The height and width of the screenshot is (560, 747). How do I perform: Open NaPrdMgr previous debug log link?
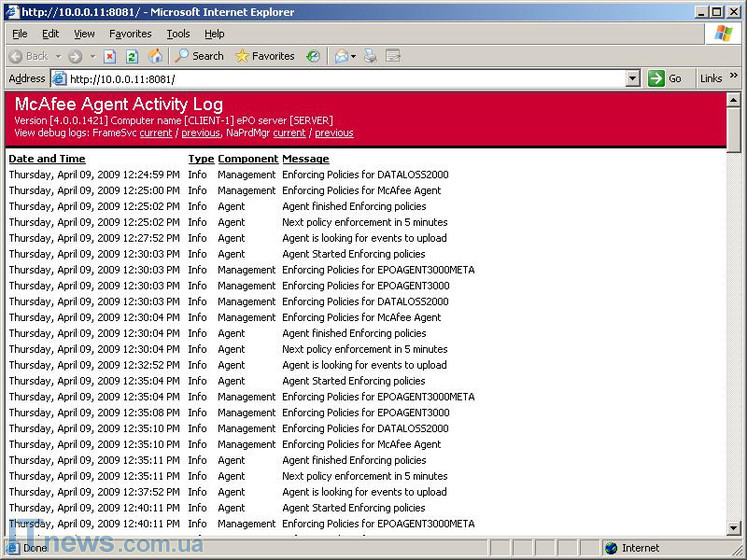tap(334, 133)
